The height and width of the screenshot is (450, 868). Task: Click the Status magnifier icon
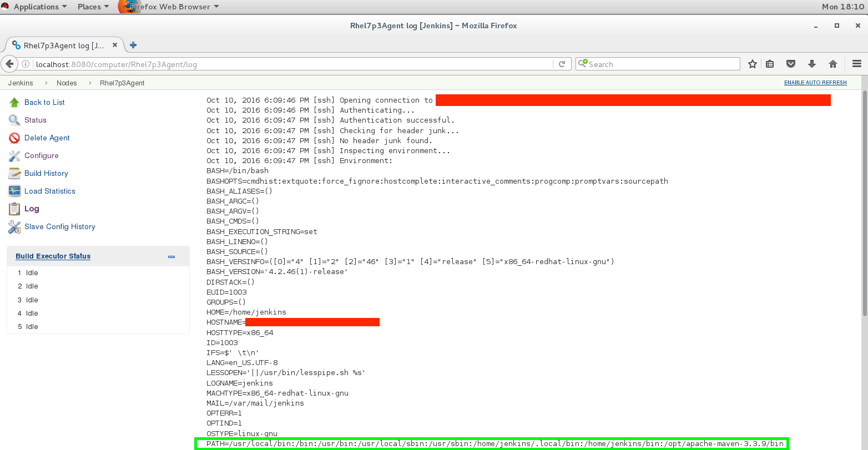[x=14, y=120]
